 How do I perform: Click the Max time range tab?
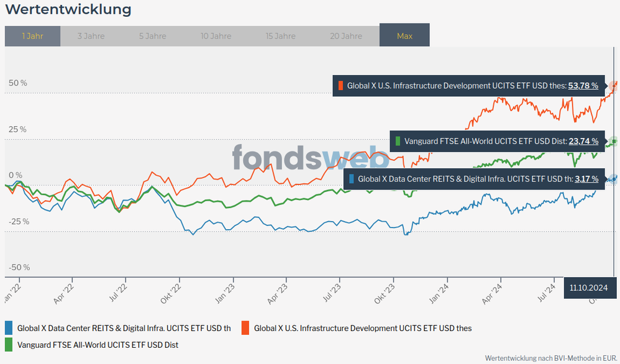(404, 36)
